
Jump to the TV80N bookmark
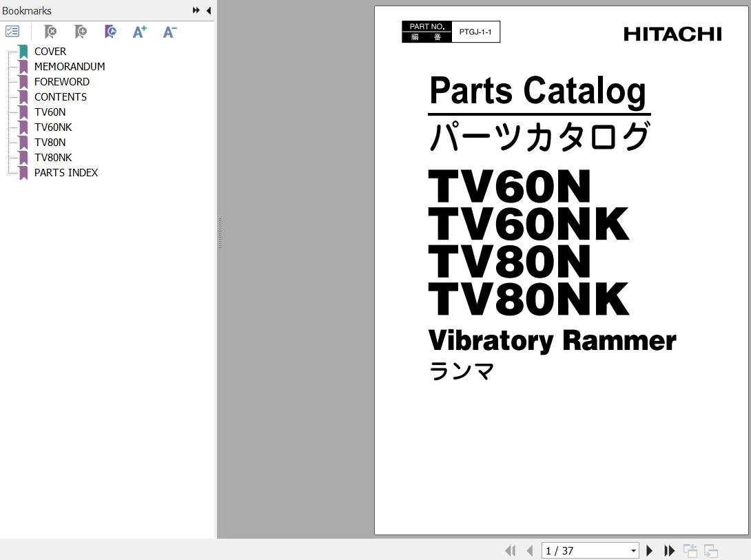(50, 142)
